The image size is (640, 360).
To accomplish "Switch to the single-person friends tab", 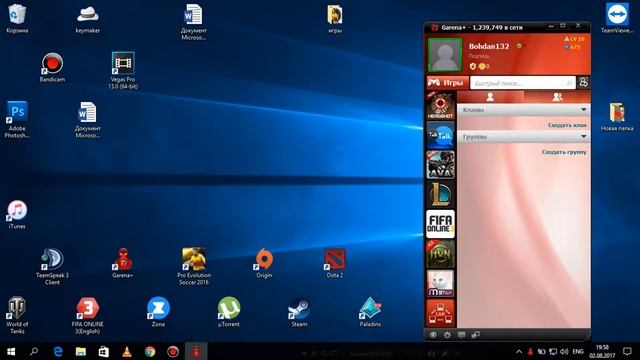I will tap(490, 97).
